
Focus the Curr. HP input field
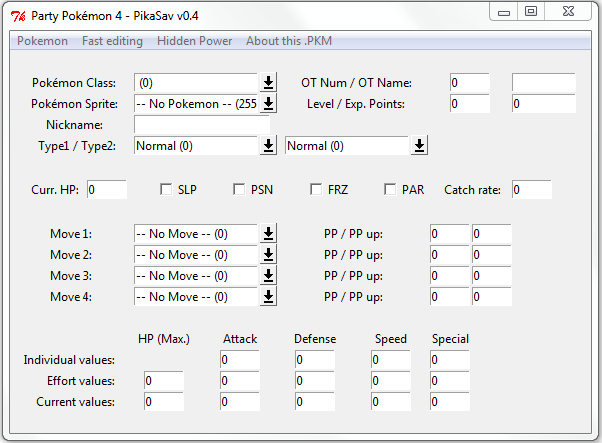pyautogui.click(x=107, y=190)
